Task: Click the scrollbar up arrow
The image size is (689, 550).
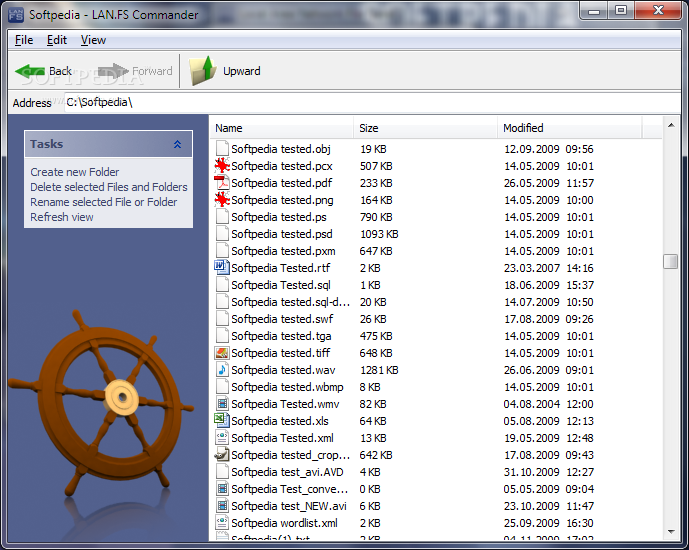Action: [x=671, y=126]
